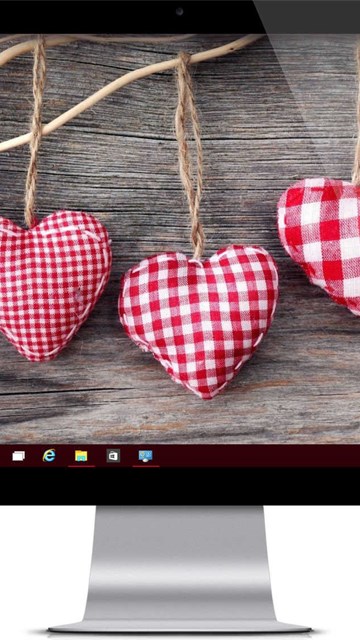360x640 pixels.
Task: Open Task View from the taskbar
Action: 18,456
